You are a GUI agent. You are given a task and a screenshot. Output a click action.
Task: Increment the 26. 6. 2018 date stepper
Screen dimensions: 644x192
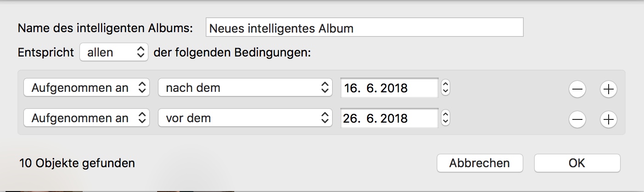pyautogui.click(x=445, y=114)
